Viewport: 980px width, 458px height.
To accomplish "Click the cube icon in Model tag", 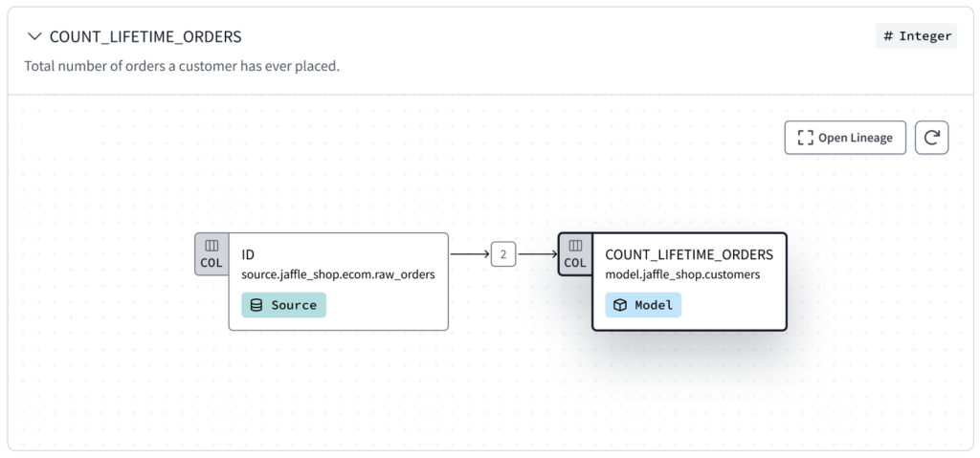I will (620, 305).
